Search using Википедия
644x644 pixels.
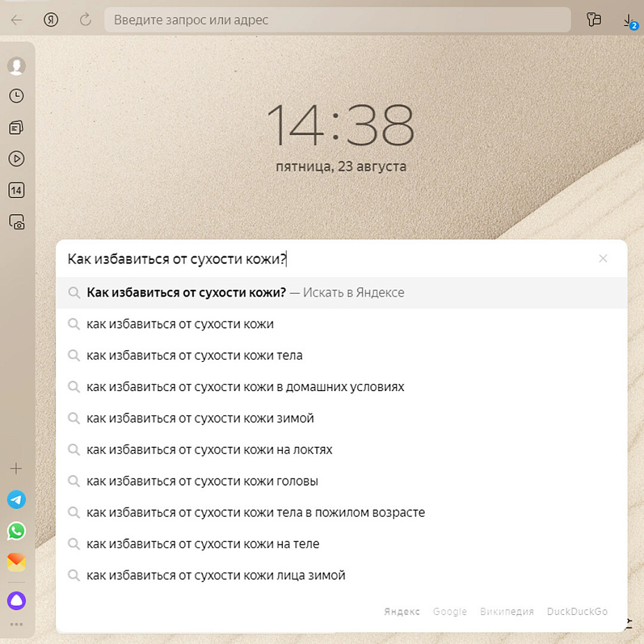pos(507,611)
